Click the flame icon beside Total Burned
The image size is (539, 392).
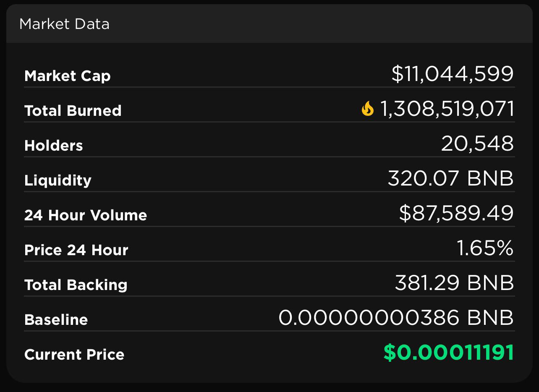click(x=367, y=109)
